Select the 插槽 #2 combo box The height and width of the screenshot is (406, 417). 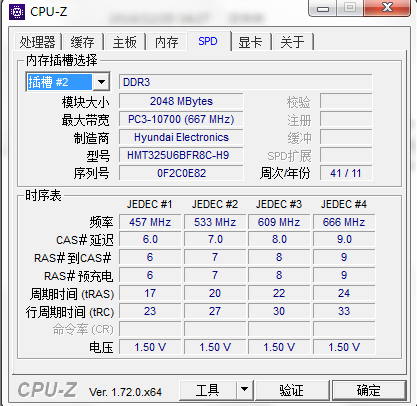point(68,82)
